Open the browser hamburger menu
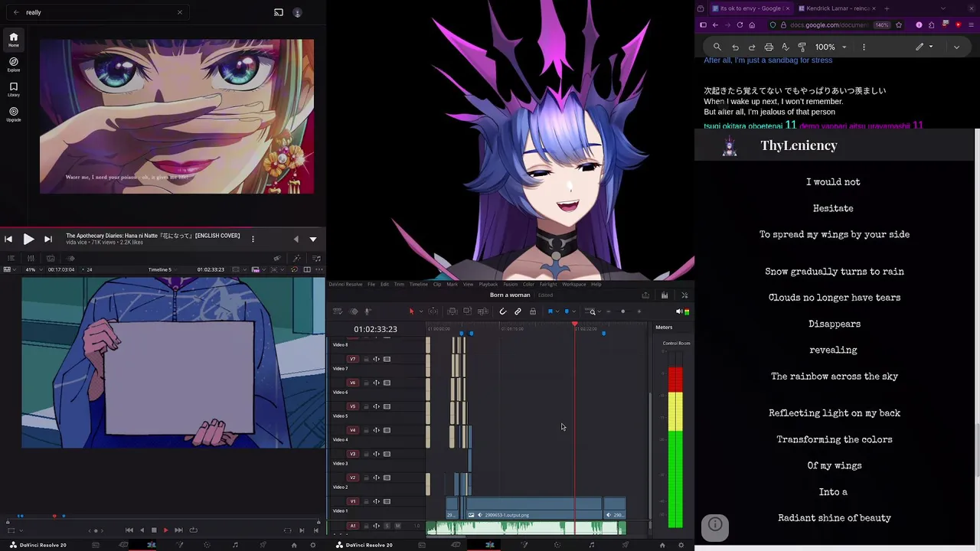This screenshot has width=980, height=551. click(971, 25)
